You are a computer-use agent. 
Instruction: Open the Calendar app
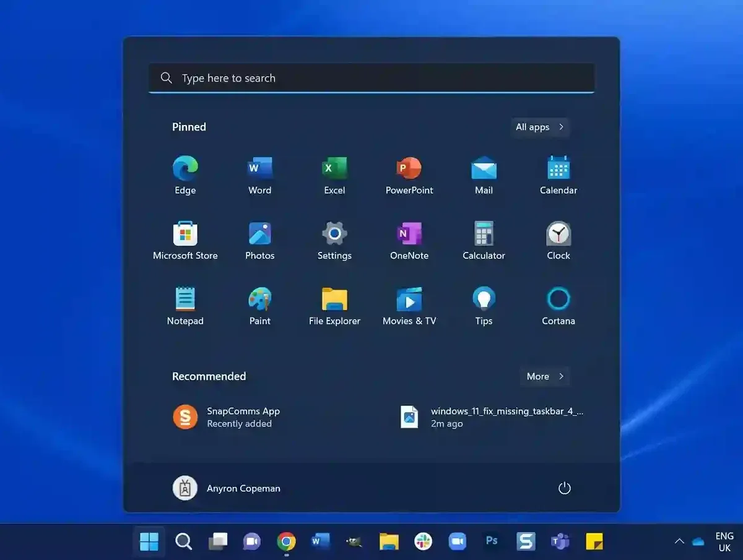(x=558, y=176)
